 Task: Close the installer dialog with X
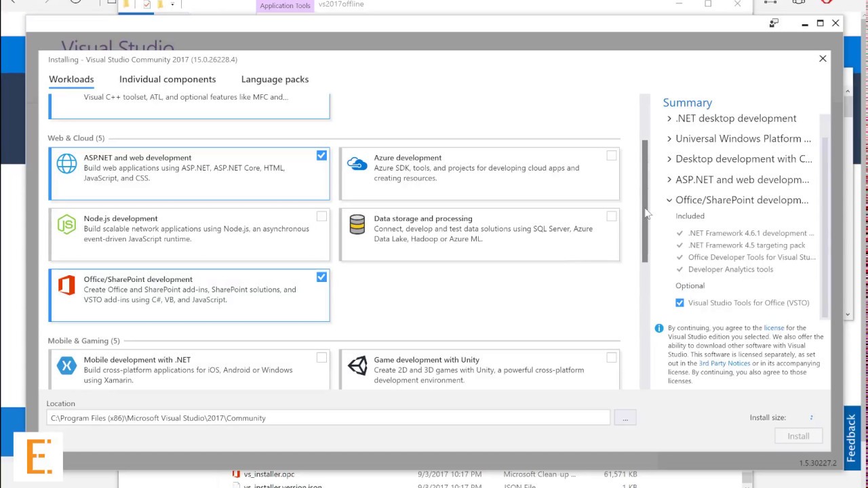click(823, 59)
